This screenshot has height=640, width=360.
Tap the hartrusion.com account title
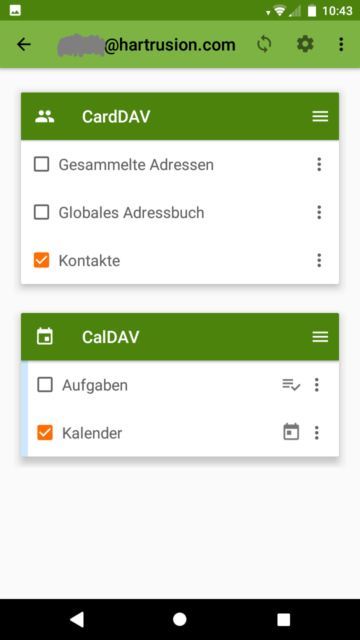click(147, 44)
